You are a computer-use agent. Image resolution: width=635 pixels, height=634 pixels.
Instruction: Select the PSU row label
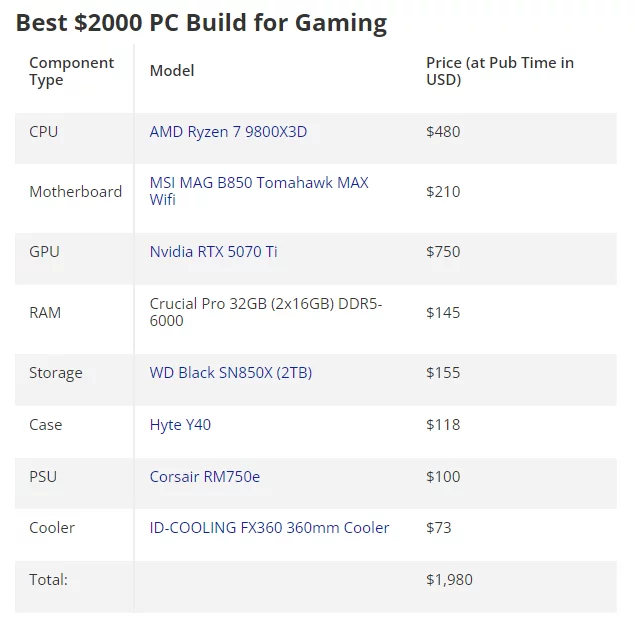click(43, 477)
